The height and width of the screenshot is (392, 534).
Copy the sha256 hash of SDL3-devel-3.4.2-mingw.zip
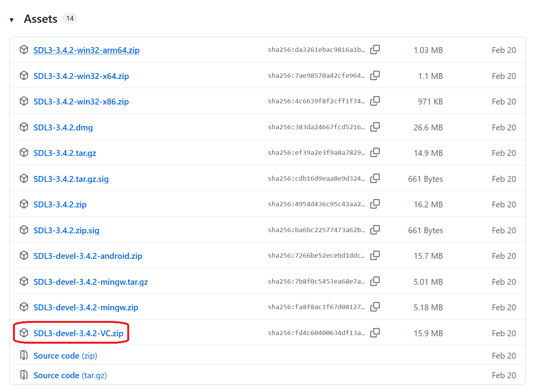(375, 307)
